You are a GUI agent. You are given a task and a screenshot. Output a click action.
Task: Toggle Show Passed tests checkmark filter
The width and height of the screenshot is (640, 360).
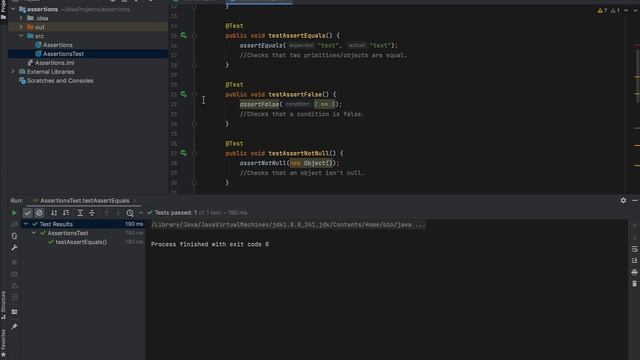[x=27, y=213]
